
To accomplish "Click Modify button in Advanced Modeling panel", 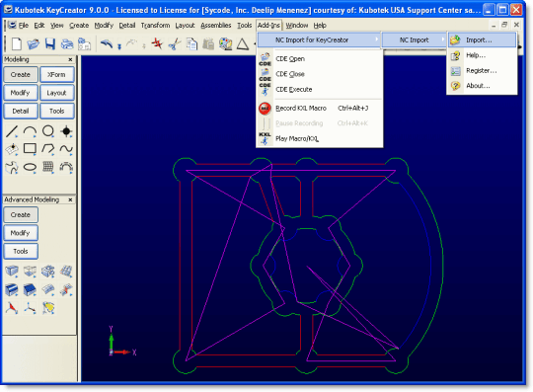I will click(x=21, y=233).
